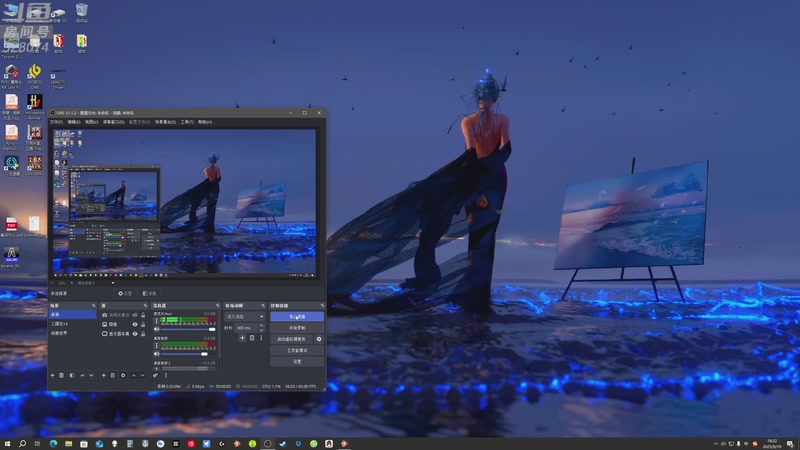Open 编辑(E) menu

(x=74, y=122)
